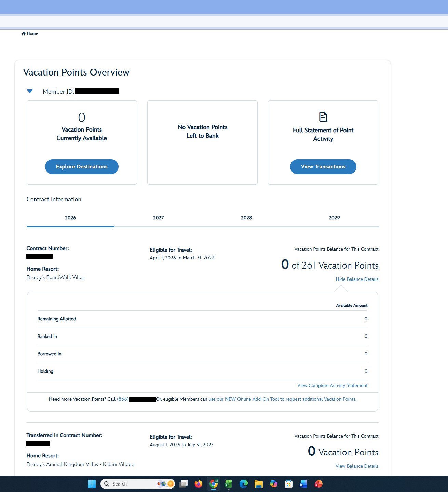Screen dimensions: 448x492
Task: Open View Complete Activity Statement link
Action: coord(332,385)
